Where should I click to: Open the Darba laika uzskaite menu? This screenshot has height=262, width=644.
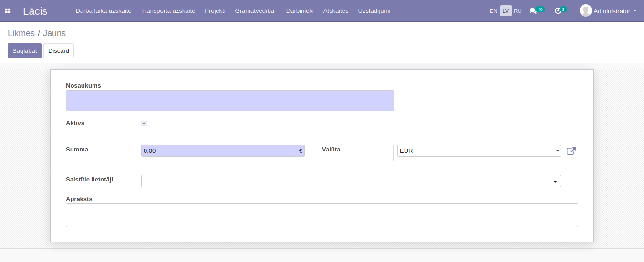coord(103,11)
